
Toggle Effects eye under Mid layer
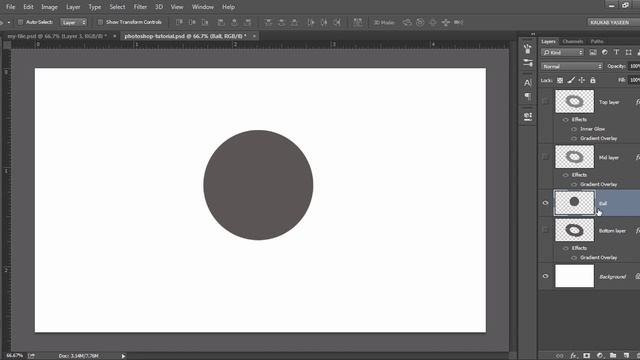tap(565, 175)
